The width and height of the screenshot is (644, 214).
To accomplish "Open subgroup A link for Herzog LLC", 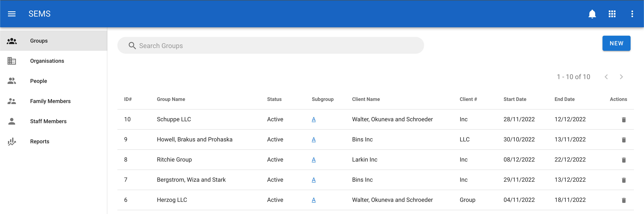I will 313,200.
